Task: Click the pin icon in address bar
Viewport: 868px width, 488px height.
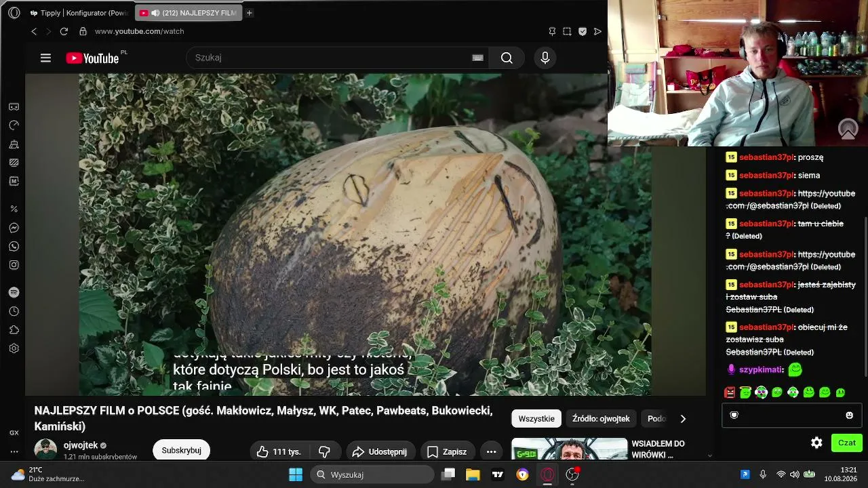Action: point(552,31)
